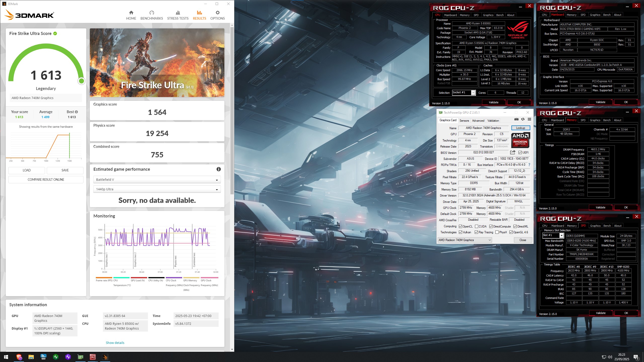Image resolution: width=644 pixels, height=362 pixels.
Task: Go to STRESS TESTS in 3DMark
Action: pyautogui.click(x=178, y=15)
